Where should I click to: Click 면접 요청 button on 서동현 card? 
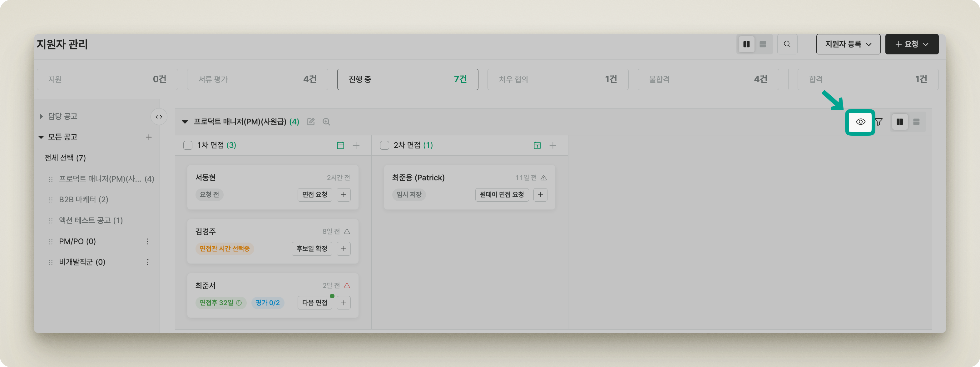point(314,194)
